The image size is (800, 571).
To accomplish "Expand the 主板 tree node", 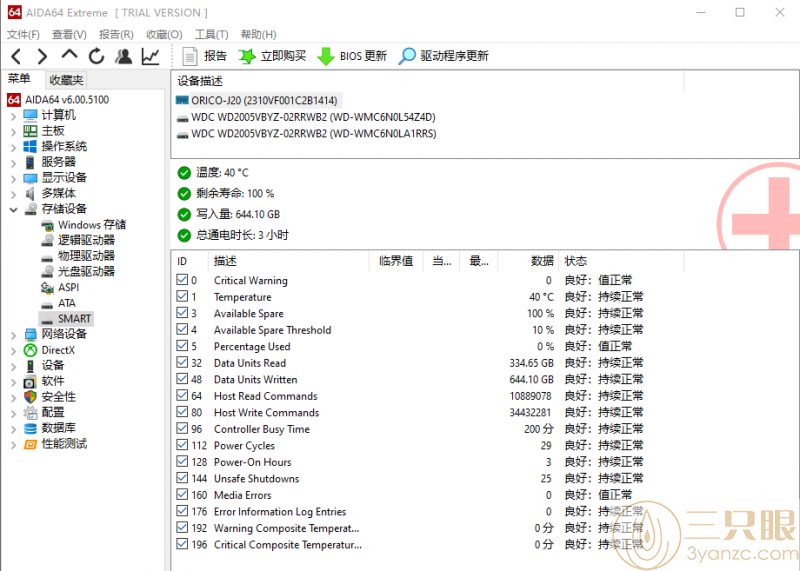I will click(x=13, y=132).
